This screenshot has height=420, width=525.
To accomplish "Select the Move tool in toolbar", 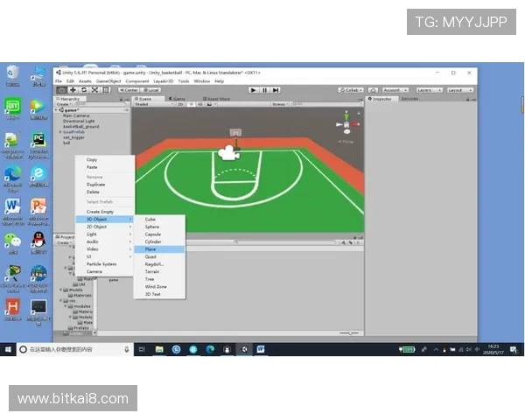I will tap(73, 90).
